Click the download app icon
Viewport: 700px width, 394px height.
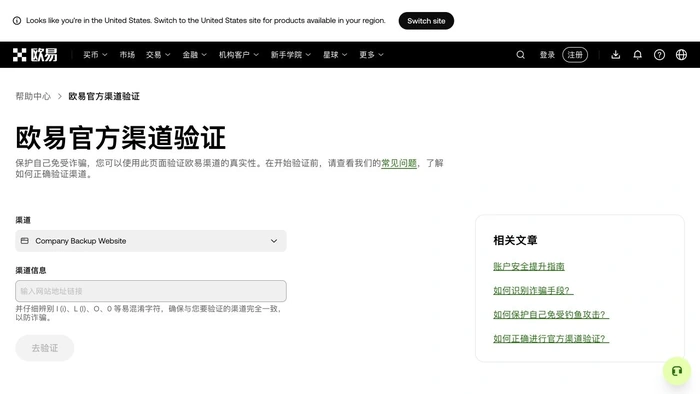pyautogui.click(x=616, y=54)
